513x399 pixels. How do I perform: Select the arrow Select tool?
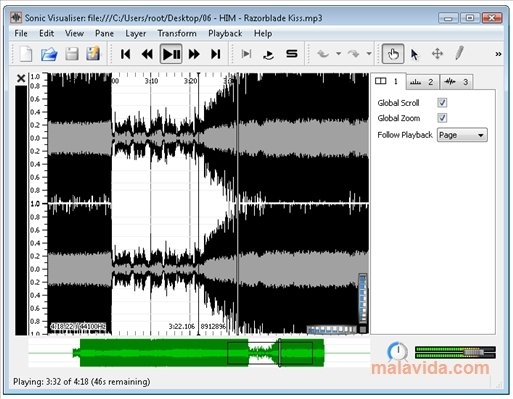point(414,54)
